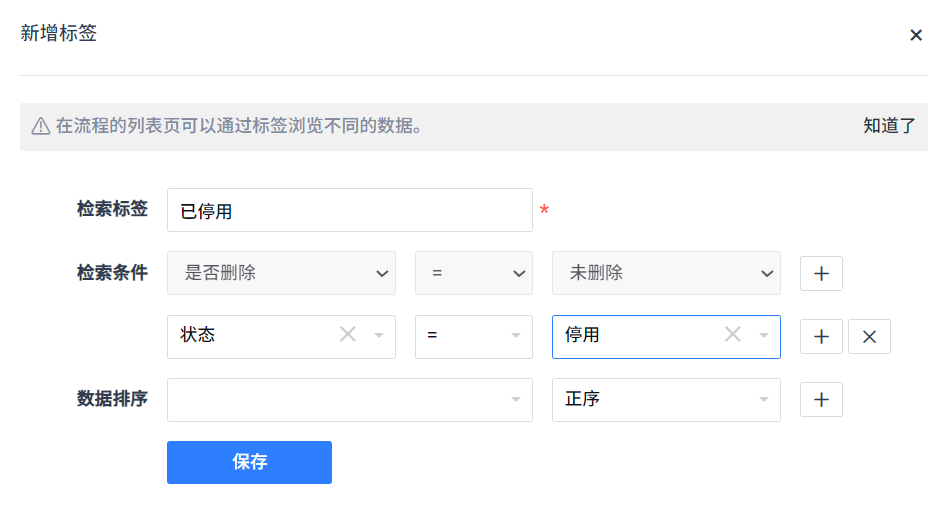This screenshot has width=947, height=513.
Task: Add condition via first row plus icon
Action: point(821,273)
